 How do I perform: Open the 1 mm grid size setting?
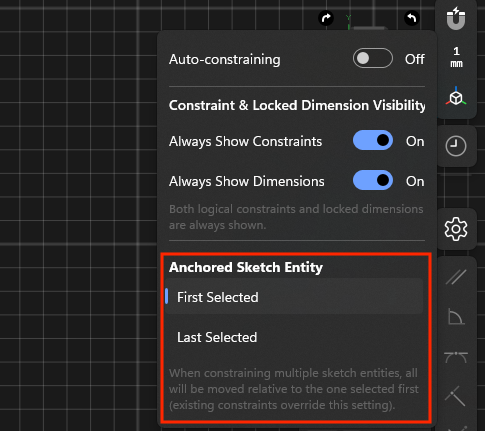[456, 57]
